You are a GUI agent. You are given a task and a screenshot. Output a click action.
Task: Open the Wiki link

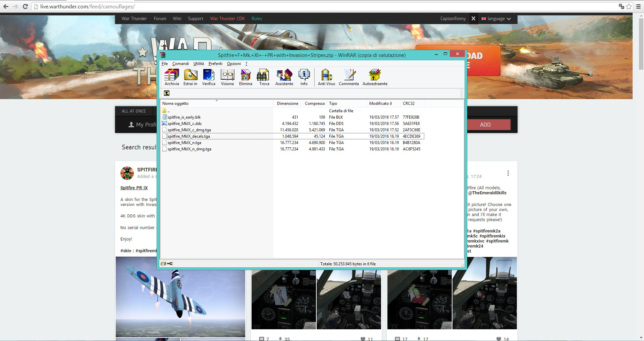(177, 18)
